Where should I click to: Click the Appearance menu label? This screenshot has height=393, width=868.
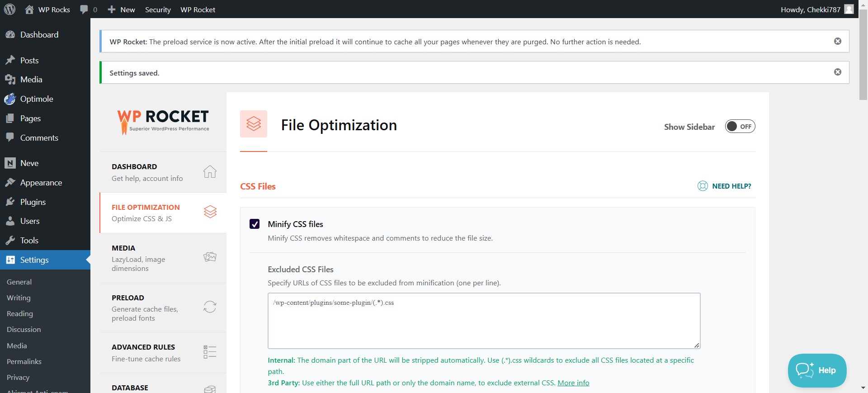[x=41, y=183]
